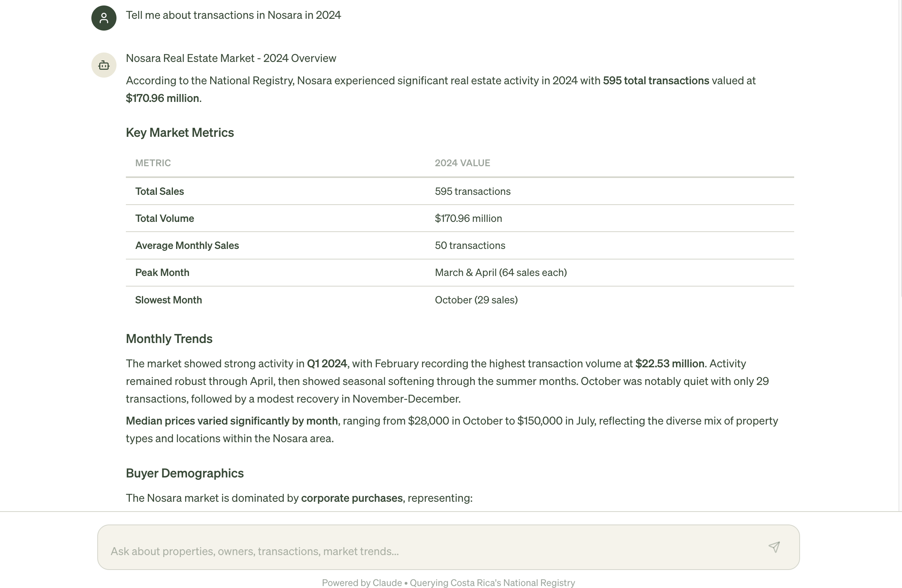Click the 'Monthly Trends' section heading

[x=169, y=338]
